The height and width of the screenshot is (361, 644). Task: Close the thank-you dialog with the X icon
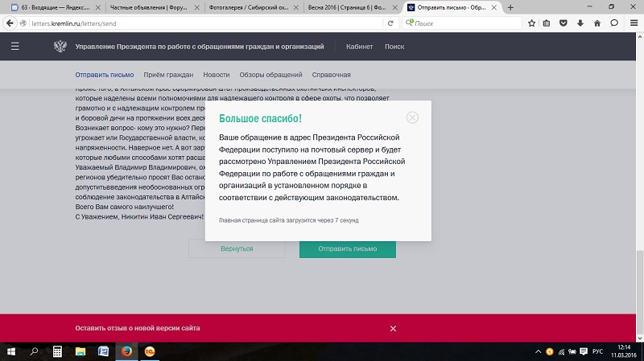pos(412,117)
